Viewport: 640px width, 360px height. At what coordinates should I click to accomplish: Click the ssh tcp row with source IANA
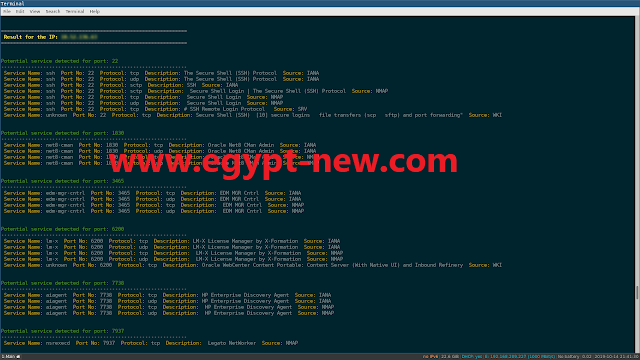point(161,73)
